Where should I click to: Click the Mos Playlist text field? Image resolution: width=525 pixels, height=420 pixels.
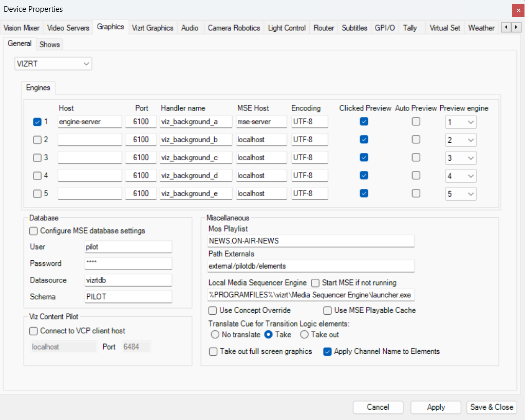click(x=311, y=241)
